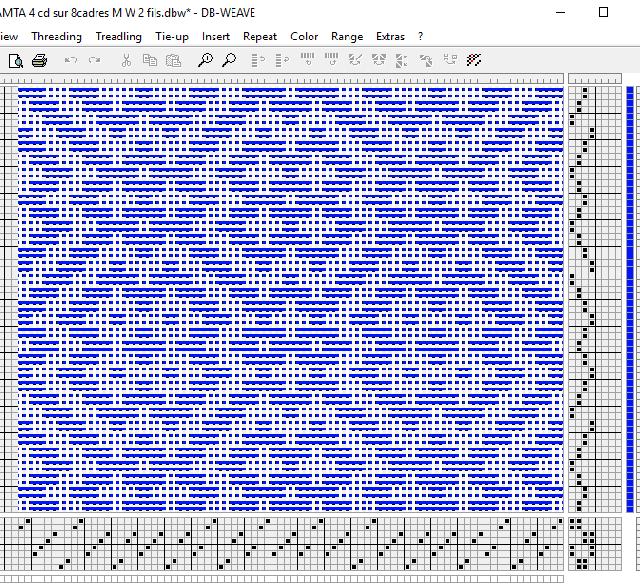
Task: Click the Undo arrow icon
Action: 71,61
